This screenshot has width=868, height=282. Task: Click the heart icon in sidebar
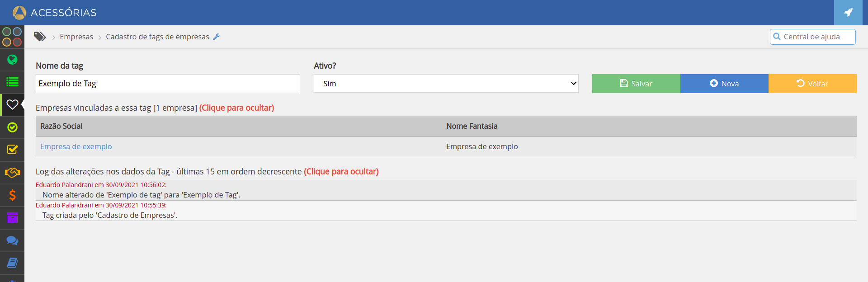coord(12,104)
